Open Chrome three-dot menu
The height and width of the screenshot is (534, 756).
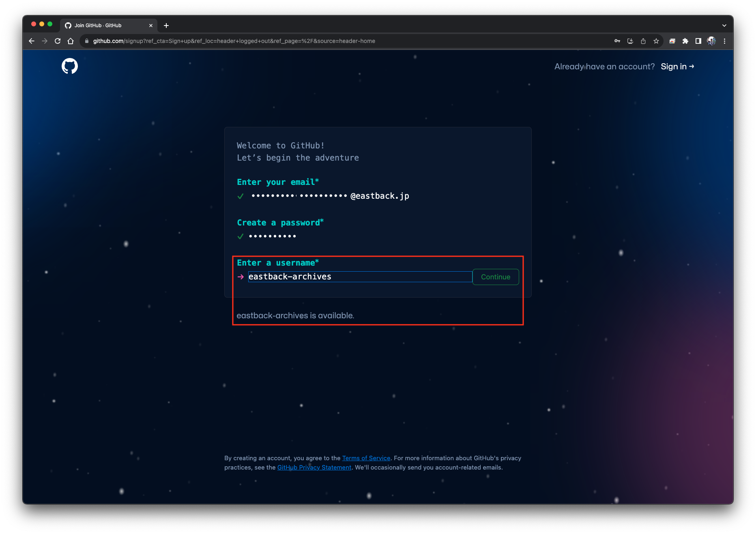(724, 41)
